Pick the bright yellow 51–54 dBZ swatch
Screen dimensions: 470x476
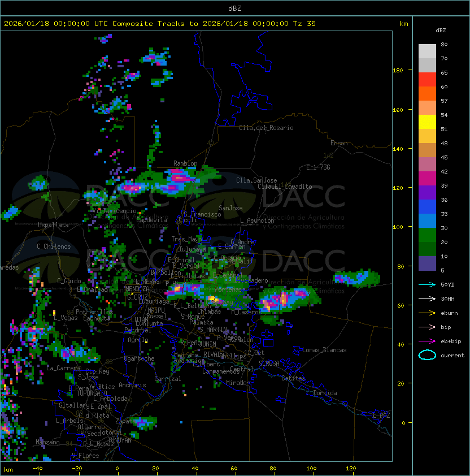(x=427, y=122)
